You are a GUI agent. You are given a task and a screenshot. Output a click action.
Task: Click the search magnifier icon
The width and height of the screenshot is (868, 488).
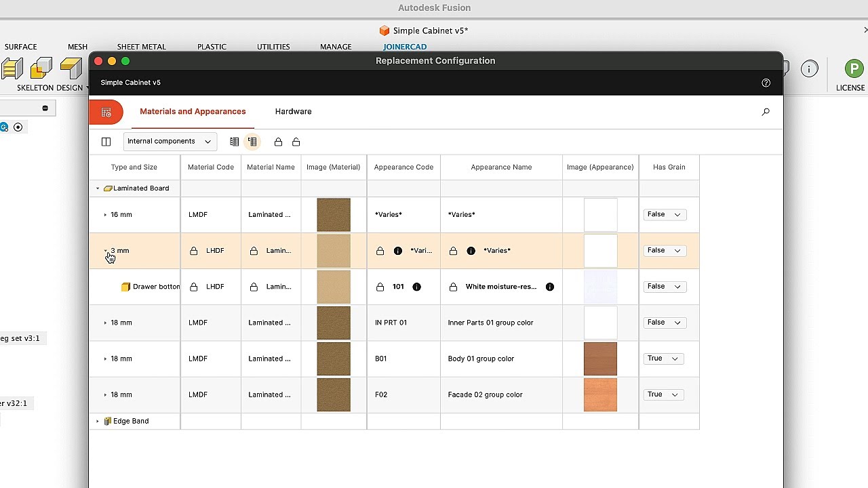[x=766, y=112]
